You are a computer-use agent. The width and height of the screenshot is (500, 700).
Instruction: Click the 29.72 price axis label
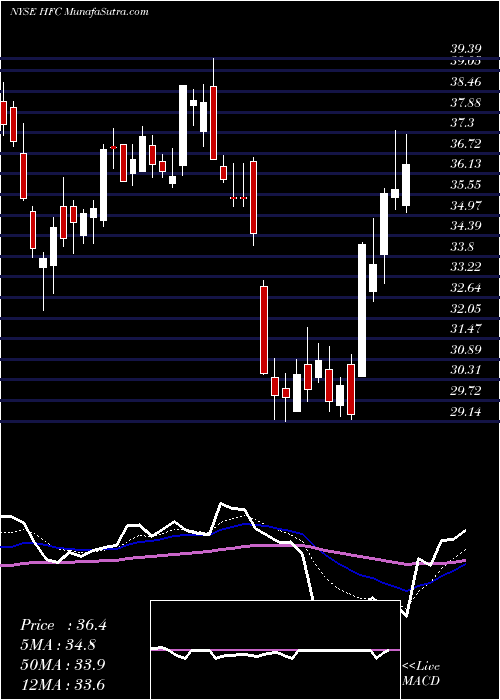pos(466,391)
